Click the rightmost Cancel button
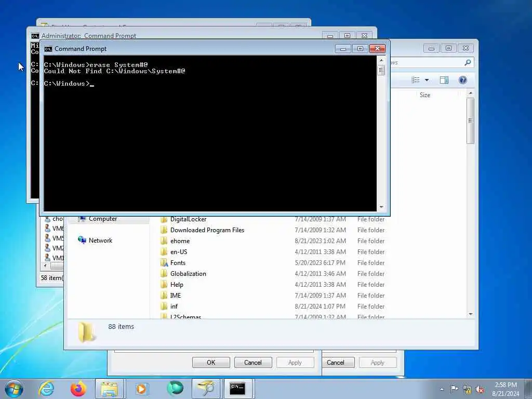The width and height of the screenshot is (532, 399). tap(338, 362)
